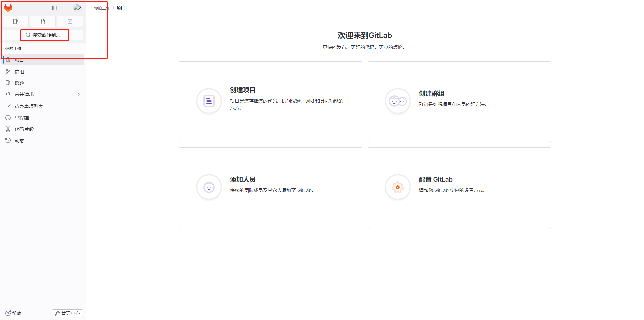Click the 欢迎来到GitLab heading

365,35
